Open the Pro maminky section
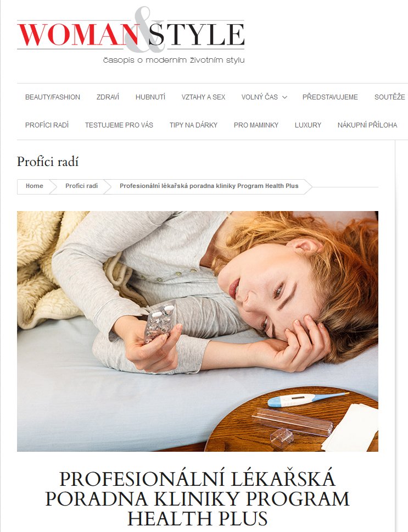The height and width of the screenshot is (532, 408). click(256, 125)
